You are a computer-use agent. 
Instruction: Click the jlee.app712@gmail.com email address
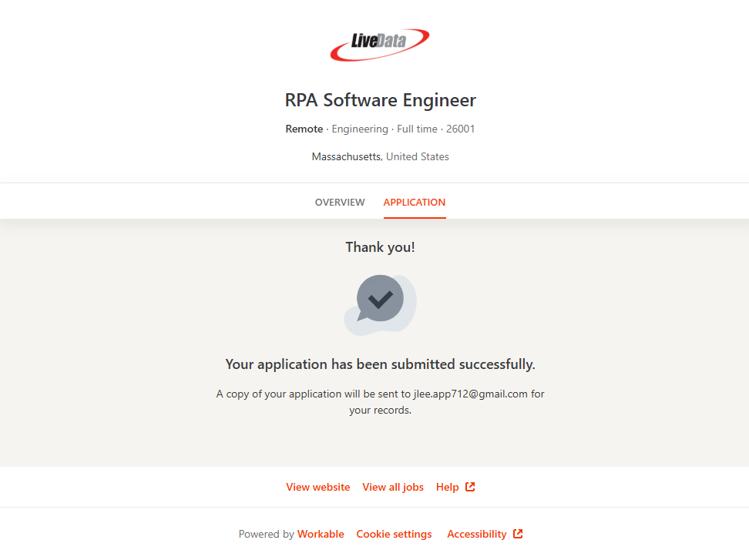470,394
